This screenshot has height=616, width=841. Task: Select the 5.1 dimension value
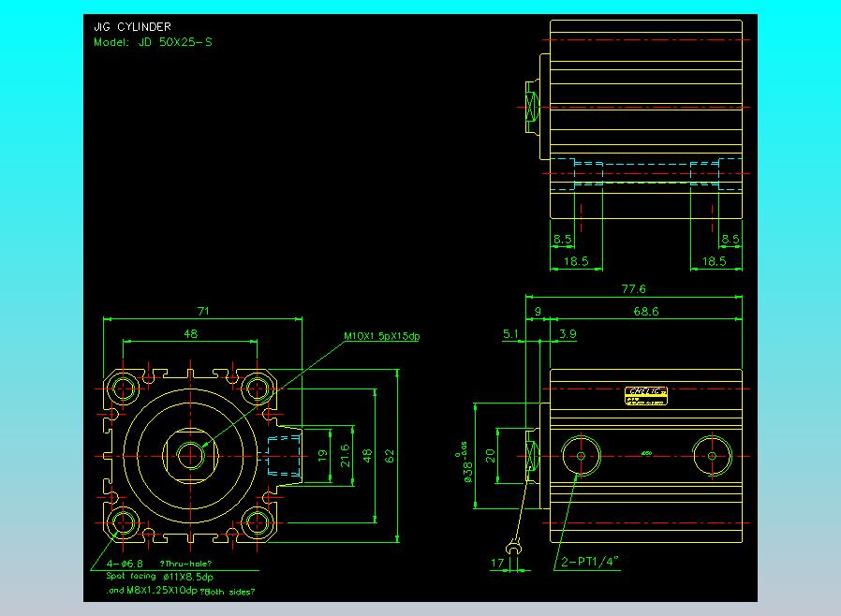pyautogui.click(x=510, y=334)
